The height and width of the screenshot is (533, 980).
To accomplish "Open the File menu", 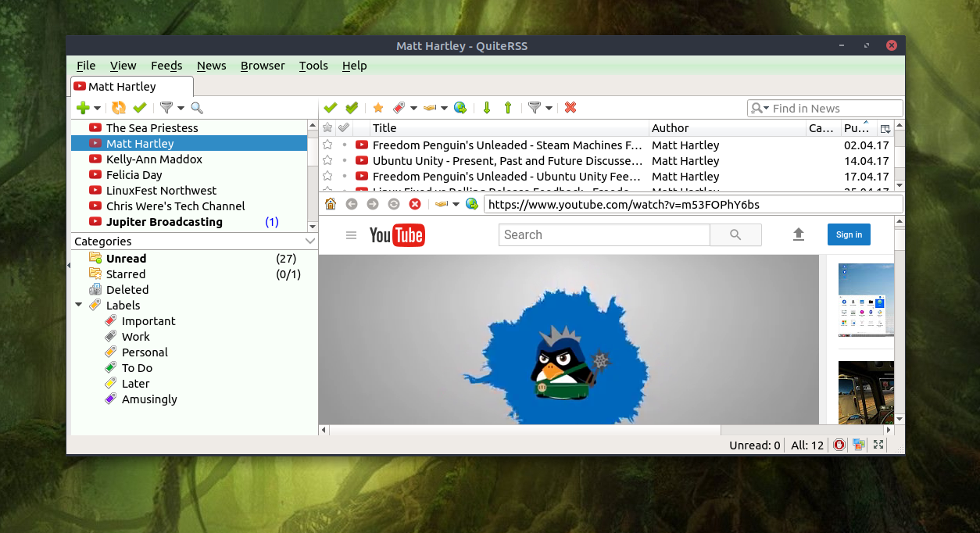I will click(x=86, y=66).
